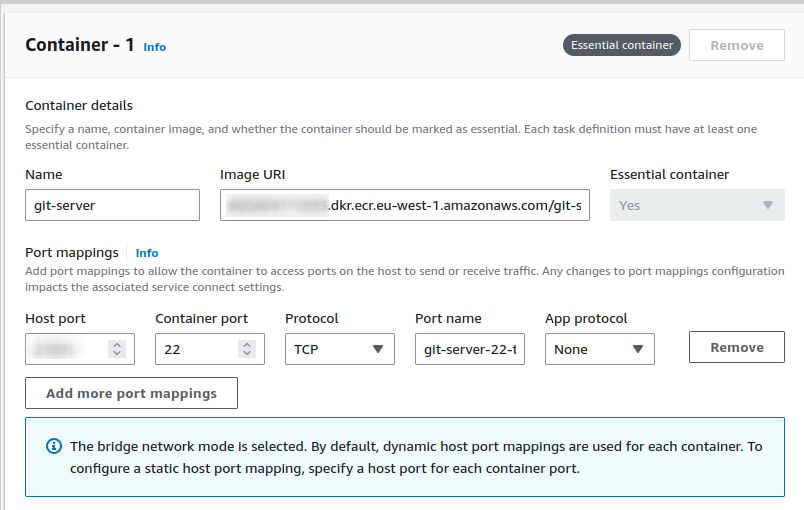Click inside the Container port field showing 22
The image size is (804, 510).
click(195, 349)
